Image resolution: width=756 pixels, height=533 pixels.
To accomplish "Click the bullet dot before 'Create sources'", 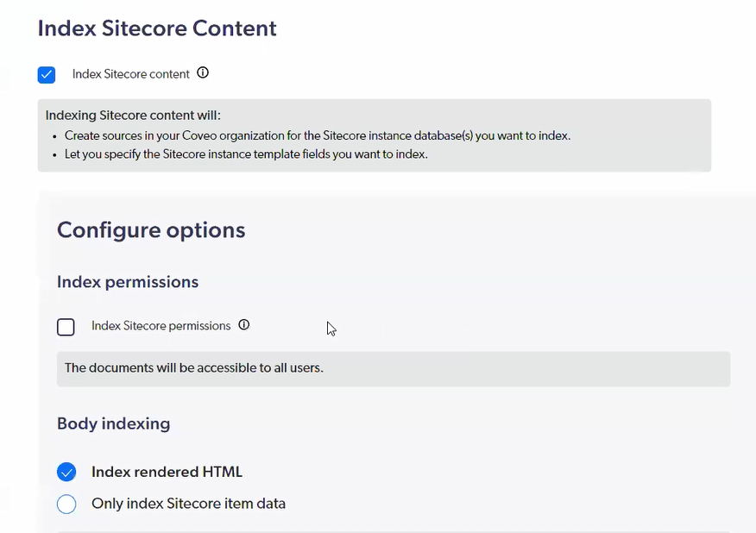I will tap(56, 136).
